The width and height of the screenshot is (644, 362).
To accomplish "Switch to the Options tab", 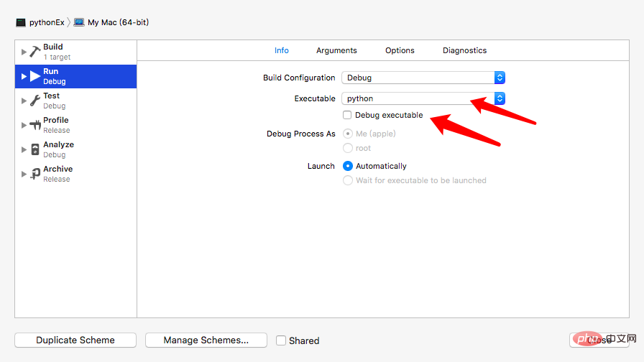I will pyautogui.click(x=400, y=50).
